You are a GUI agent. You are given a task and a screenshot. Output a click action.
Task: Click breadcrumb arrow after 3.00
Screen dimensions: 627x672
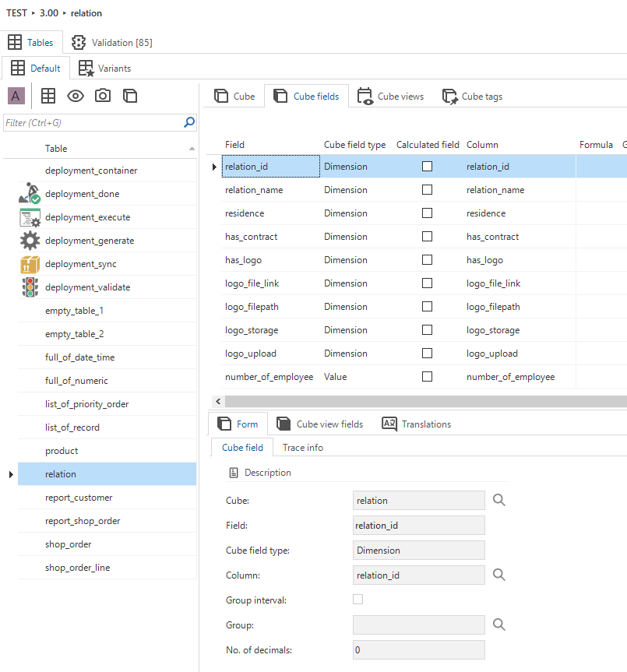click(x=65, y=13)
